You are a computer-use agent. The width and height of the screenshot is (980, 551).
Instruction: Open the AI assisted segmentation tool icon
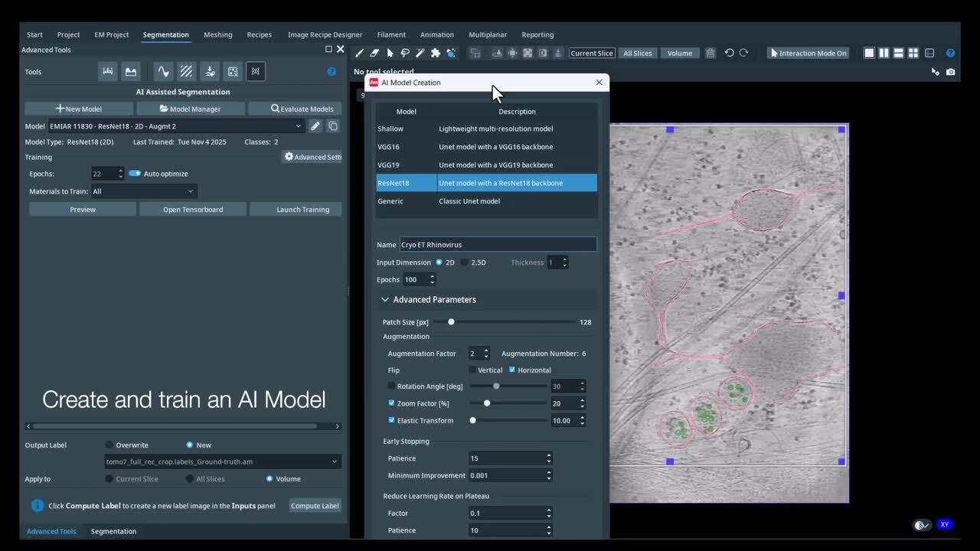(x=256, y=71)
